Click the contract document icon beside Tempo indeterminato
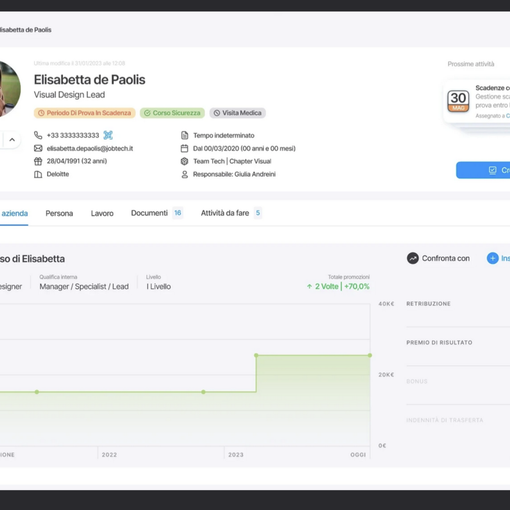The height and width of the screenshot is (510, 510). (x=184, y=135)
